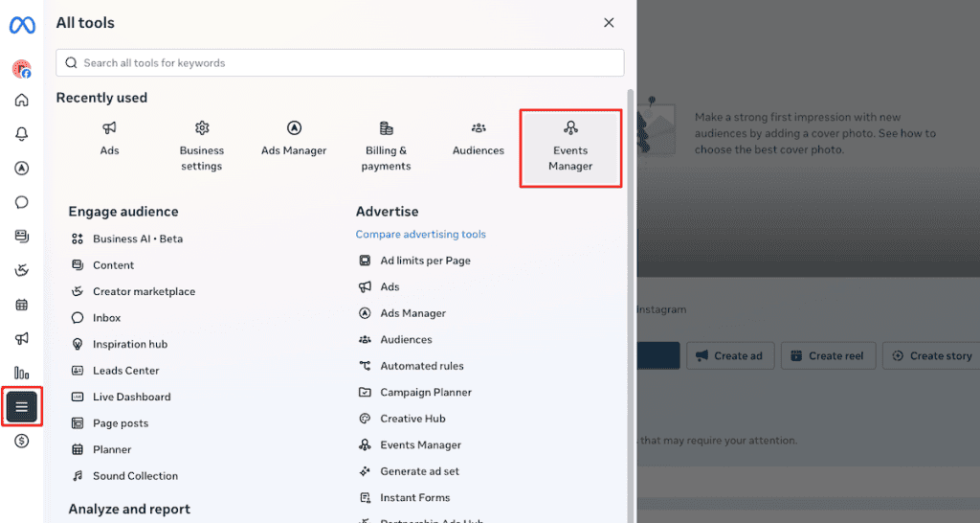Open Audiences under Advertise list
Screen dimensions: 980x523
click(395, 339)
